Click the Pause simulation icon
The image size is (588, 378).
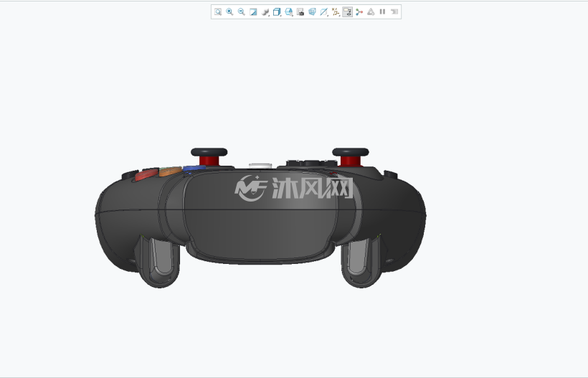point(382,11)
